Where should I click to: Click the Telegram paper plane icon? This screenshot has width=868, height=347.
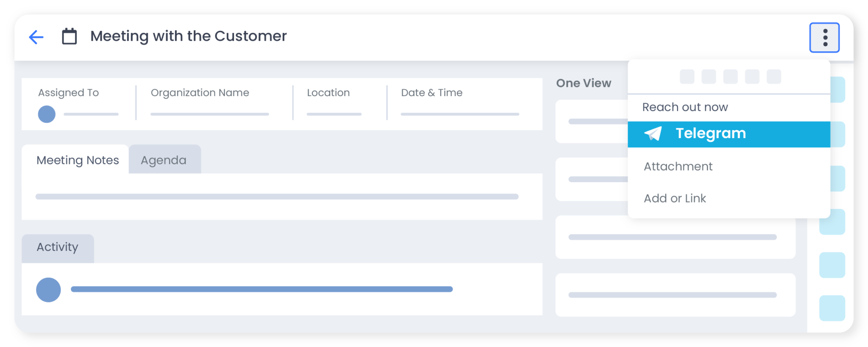pos(653,133)
